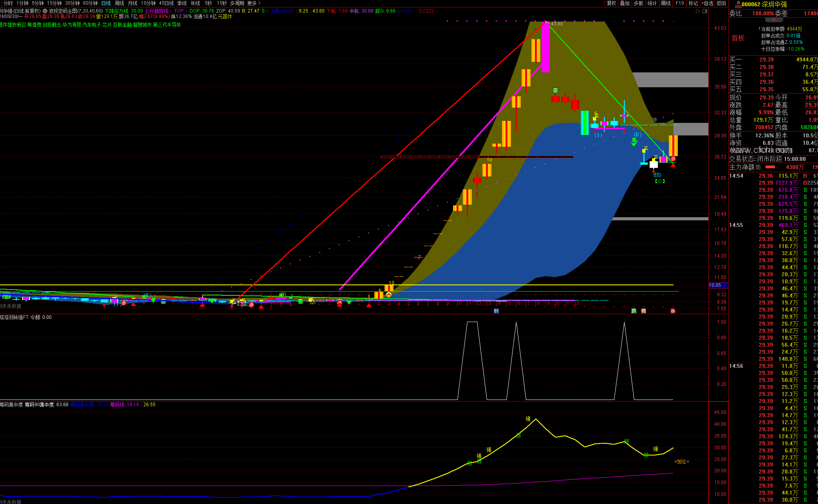818x504 pixels.
Task: Click the 返回 button
Action: [x=721, y=3]
